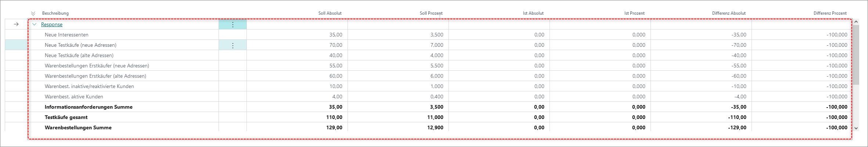Viewport: 868px width, 147px height.
Task: Click the Ist Absolut column header
Action: (x=533, y=13)
